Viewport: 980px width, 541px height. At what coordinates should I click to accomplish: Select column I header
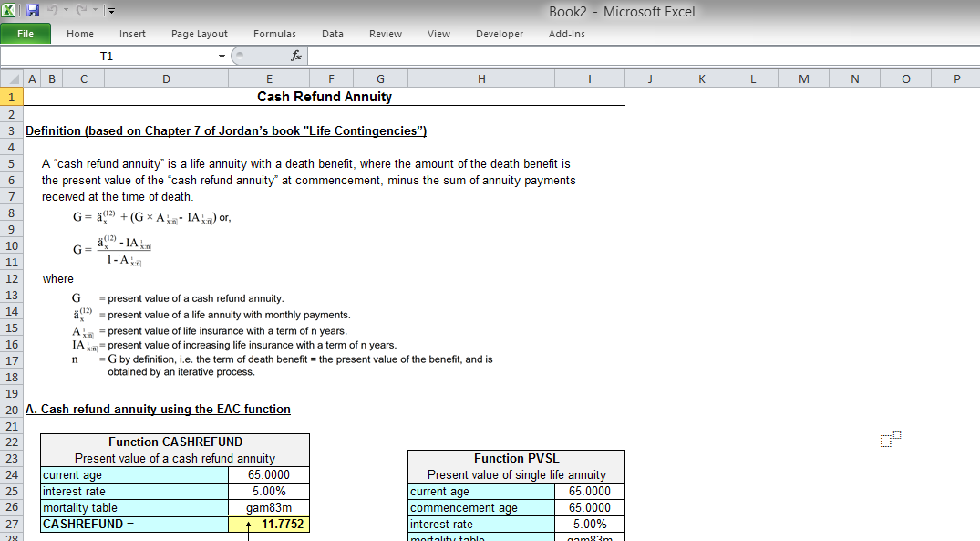click(x=590, y=78)
